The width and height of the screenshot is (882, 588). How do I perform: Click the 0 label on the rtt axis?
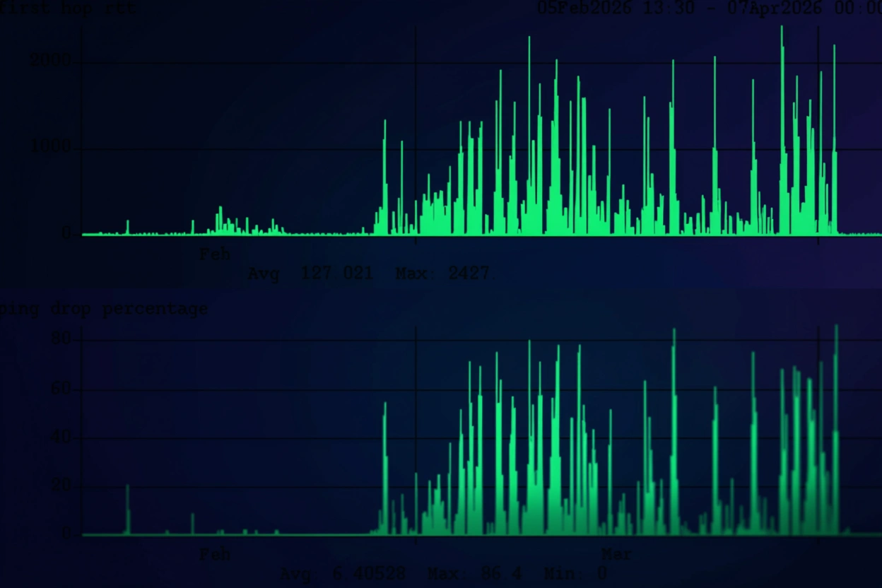click(x=67, y=233)
